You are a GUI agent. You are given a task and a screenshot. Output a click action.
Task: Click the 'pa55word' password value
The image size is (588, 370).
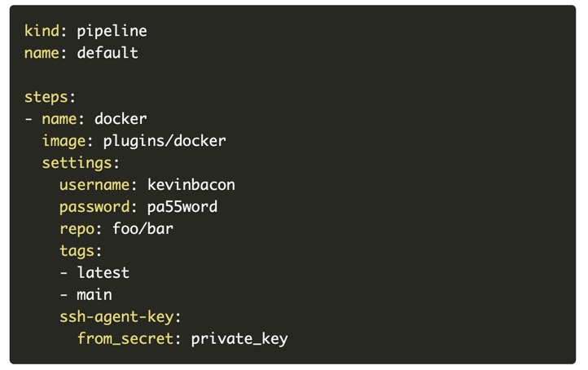(x=182, y=207)
